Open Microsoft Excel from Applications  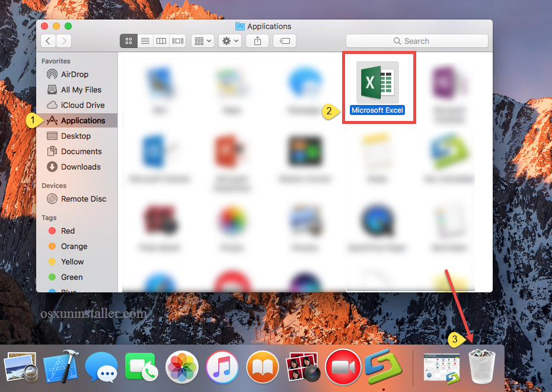[x=378, y=83]
